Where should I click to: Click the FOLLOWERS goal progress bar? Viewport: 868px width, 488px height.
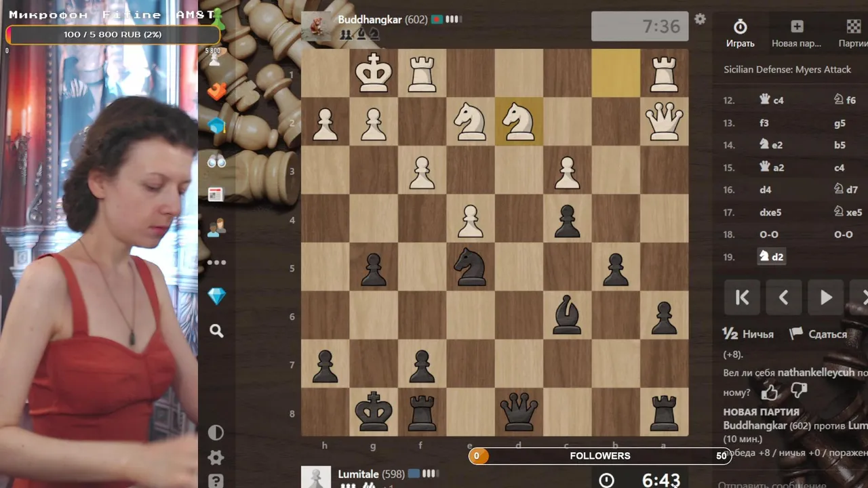click(x=599, y=456)
